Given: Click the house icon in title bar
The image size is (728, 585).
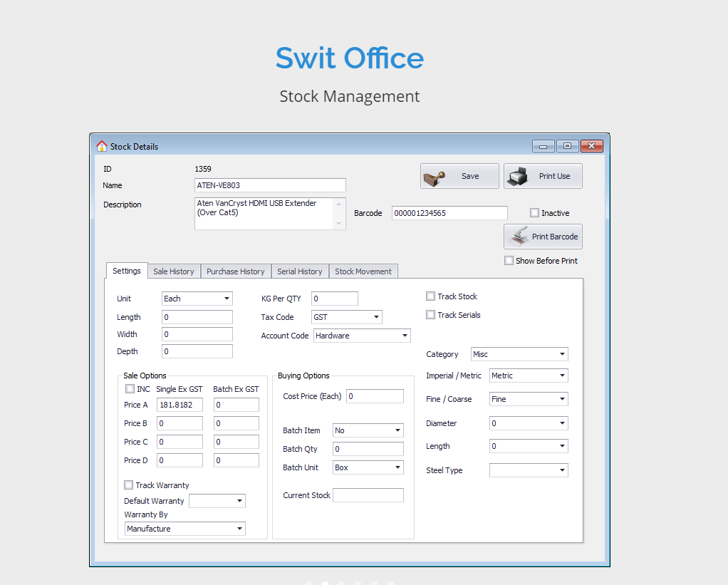Looking at the screenshot, I should (101, 146).
